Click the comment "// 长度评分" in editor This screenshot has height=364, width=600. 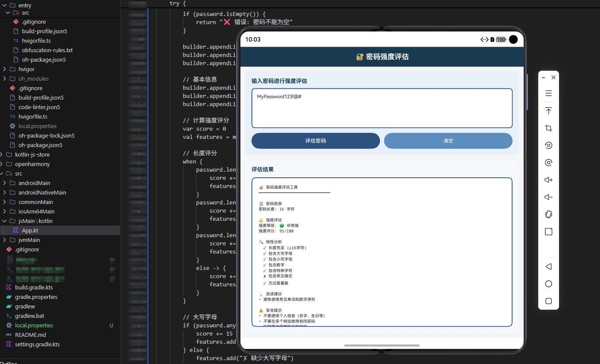point(200,153)
